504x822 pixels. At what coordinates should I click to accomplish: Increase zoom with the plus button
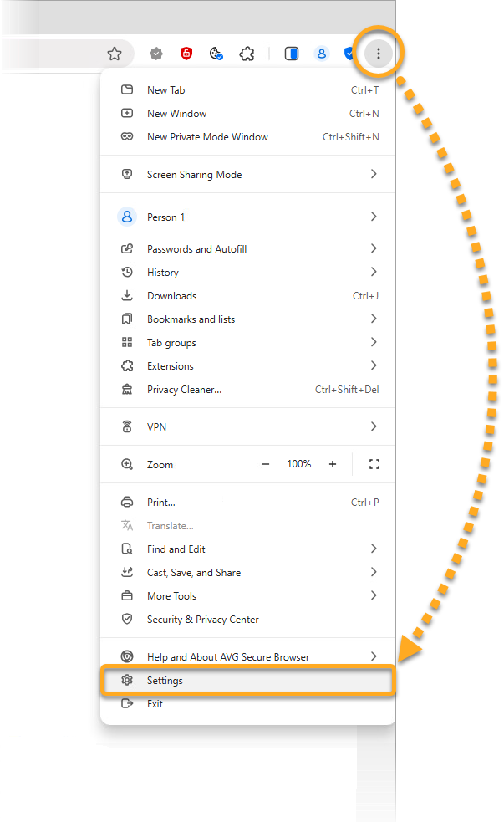point(333,464)
